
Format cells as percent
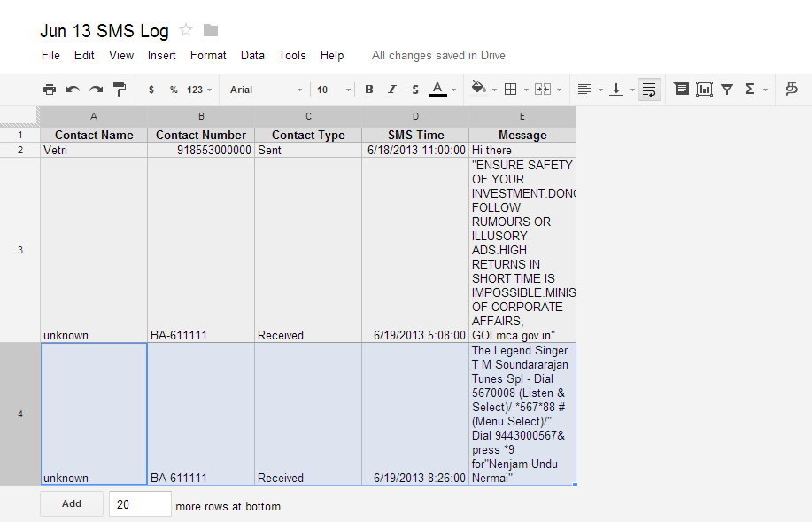[174, 90]
